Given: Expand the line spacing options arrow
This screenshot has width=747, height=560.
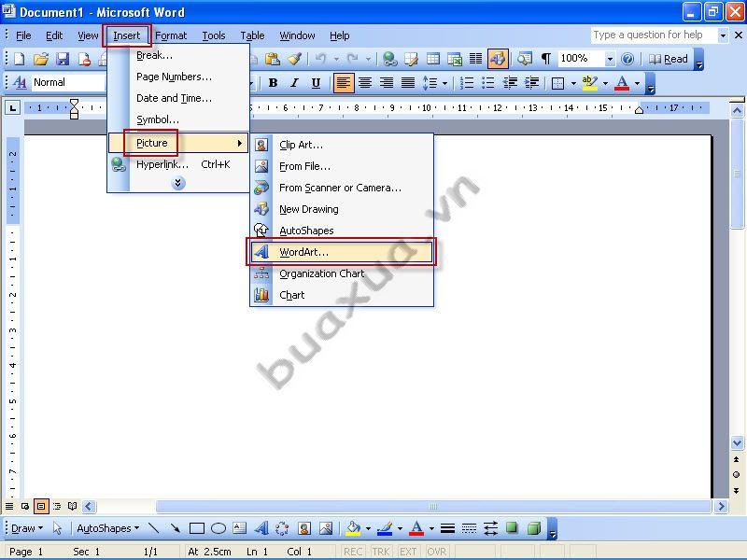Looking at the screenshot, I should (x=444, y=83).
